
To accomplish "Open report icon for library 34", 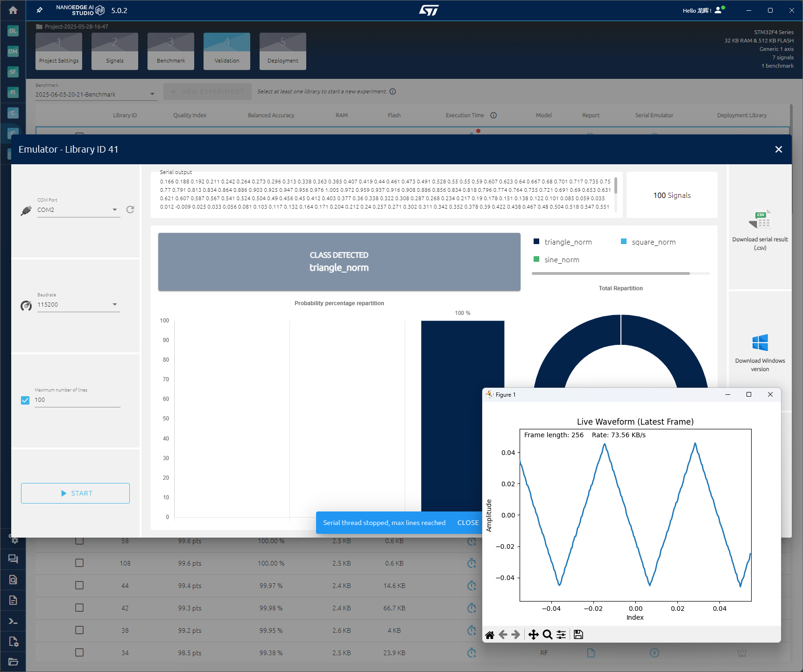I will (591, 653).
